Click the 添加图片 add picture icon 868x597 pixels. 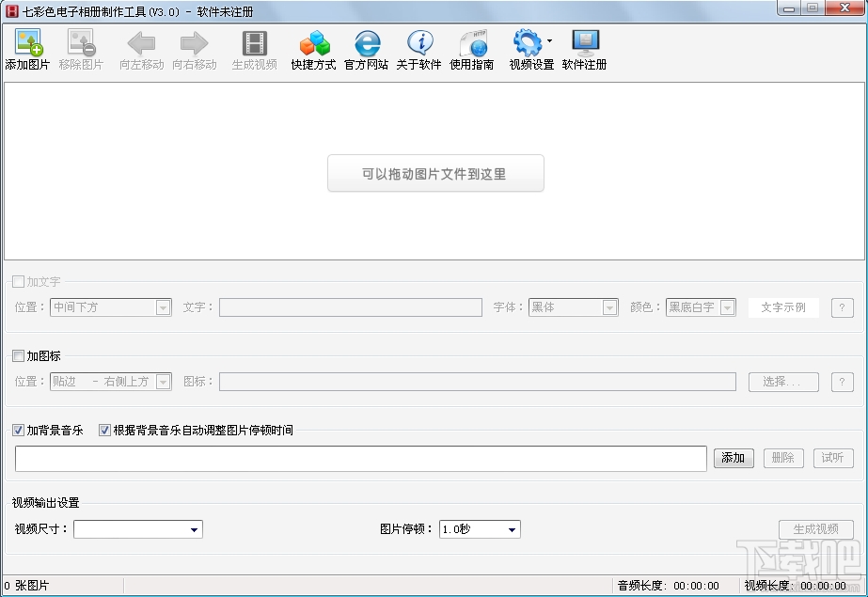click(27, 42)
